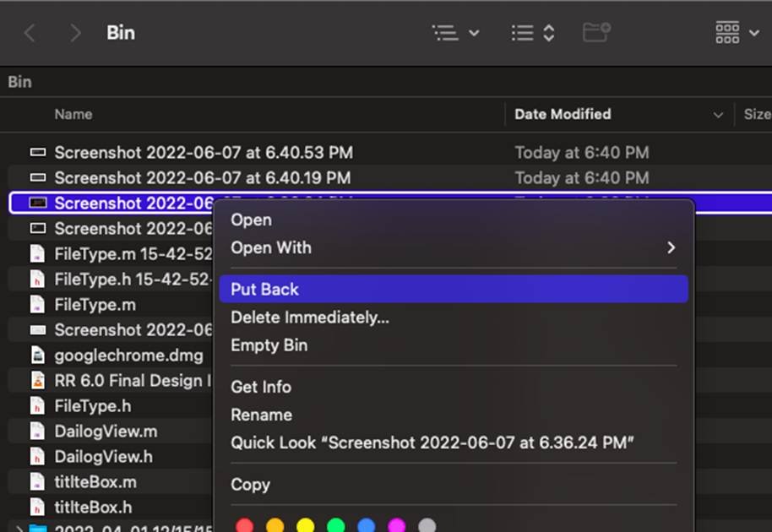
Task: Open the Group By grid dropdown
Action: click(x=737, y=33)
